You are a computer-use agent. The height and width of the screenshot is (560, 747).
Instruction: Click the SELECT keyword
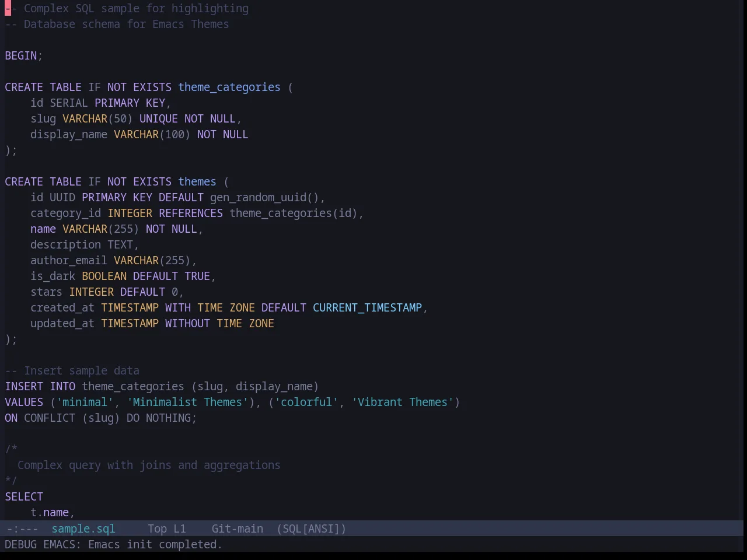coord(24,496)
